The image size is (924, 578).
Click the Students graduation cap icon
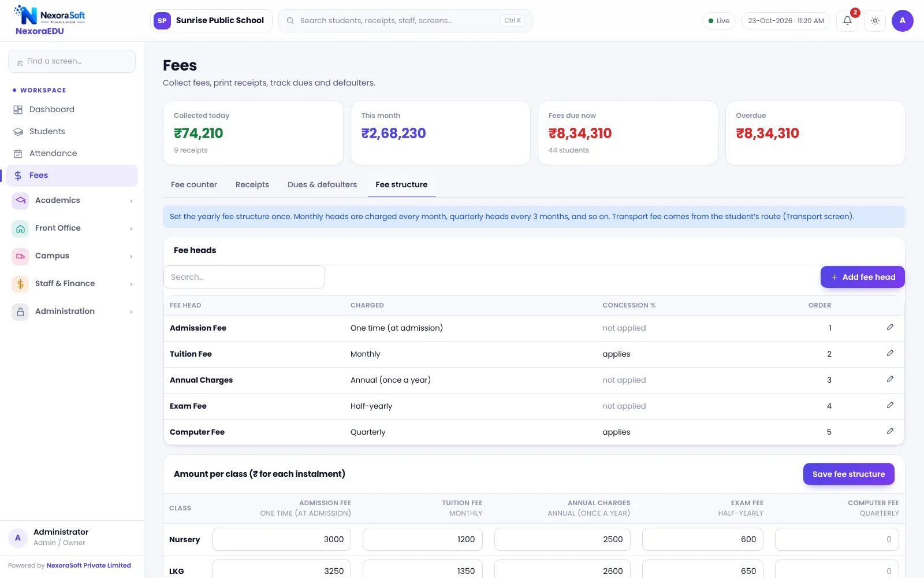coord(18,131)
